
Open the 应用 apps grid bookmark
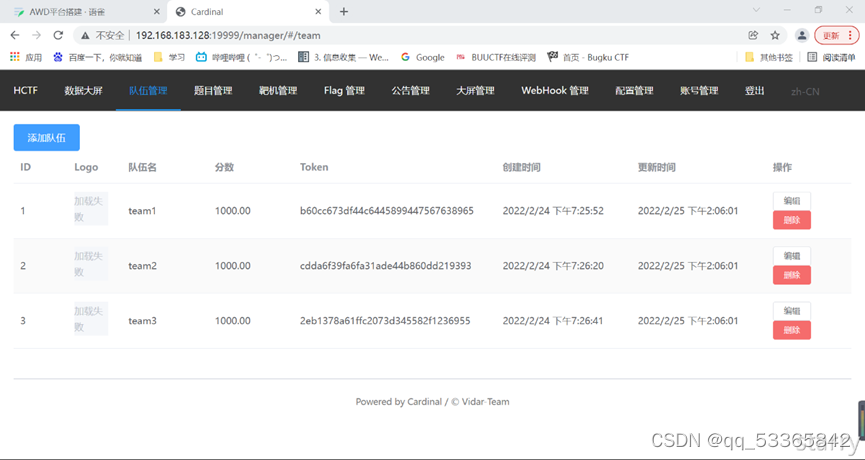coord(26,57)
